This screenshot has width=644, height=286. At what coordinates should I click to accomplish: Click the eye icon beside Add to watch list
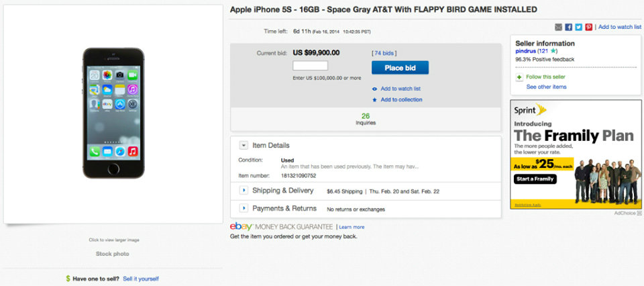tap(374, 89)
